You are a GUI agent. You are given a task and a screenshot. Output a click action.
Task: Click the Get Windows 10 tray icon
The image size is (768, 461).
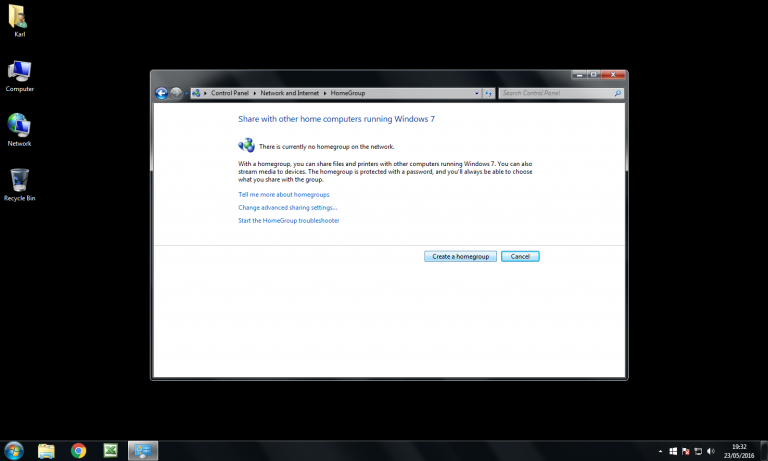(x=674, y=451)
